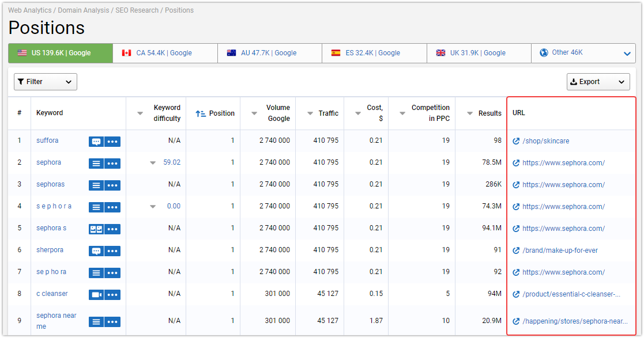Open the keyword link se p ho ra
The image size is (644, 338).
pyautogui.click(x=51, y=272)
